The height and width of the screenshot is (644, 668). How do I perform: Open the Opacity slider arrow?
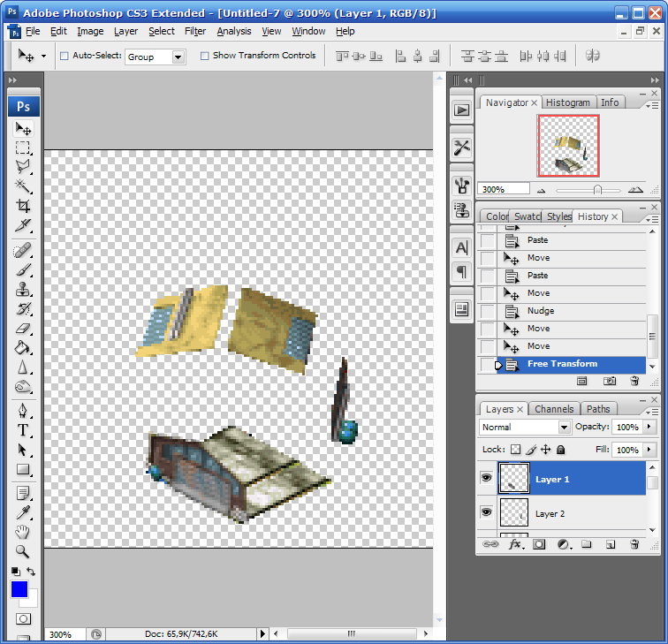pos(649,427)
